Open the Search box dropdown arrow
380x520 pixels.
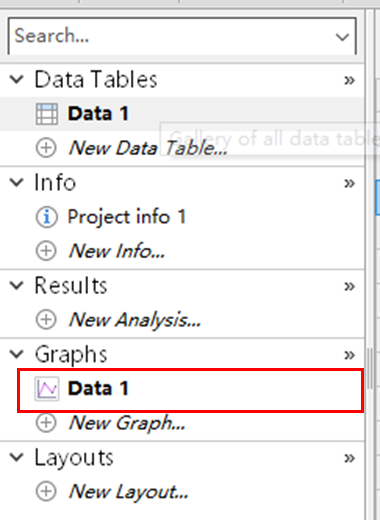[x=342, y=37]
